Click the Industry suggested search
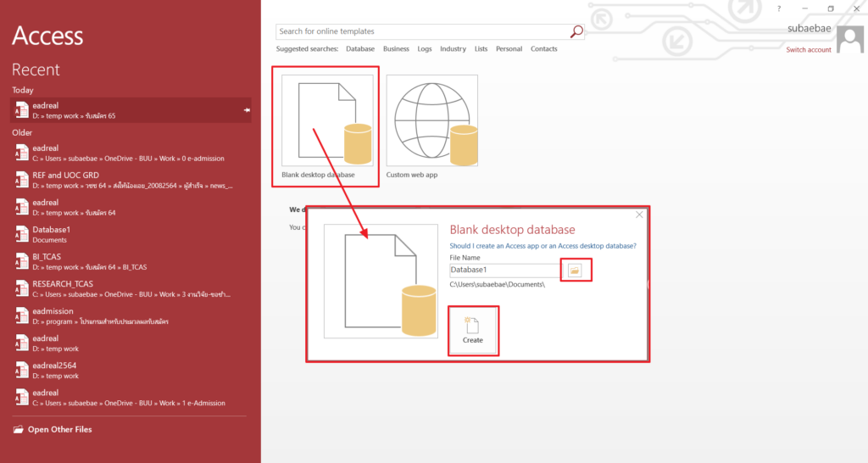The image size is (868, 463). tap(453, 49)
